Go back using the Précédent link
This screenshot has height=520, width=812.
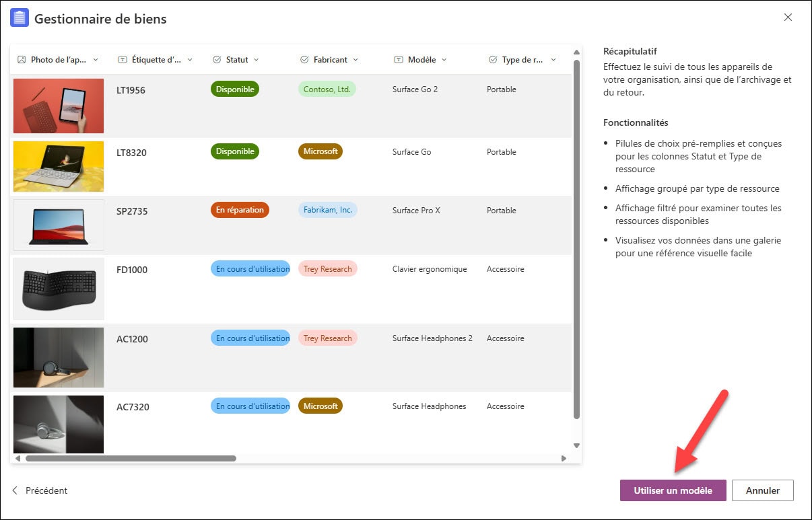[x=40, y=490]
